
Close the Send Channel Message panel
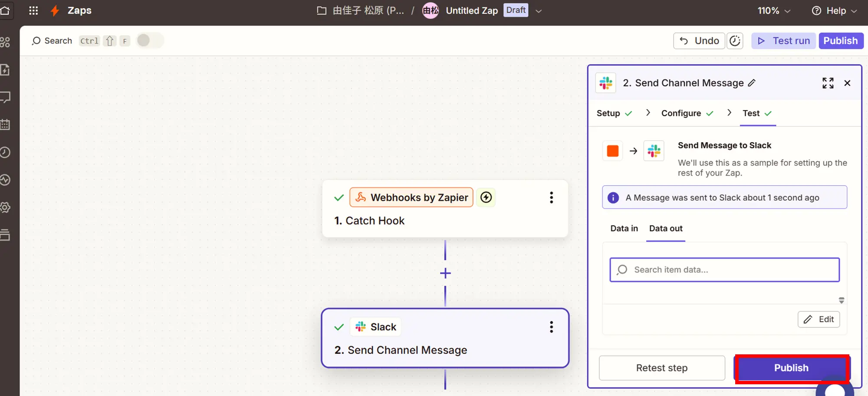tap(847, 83)
